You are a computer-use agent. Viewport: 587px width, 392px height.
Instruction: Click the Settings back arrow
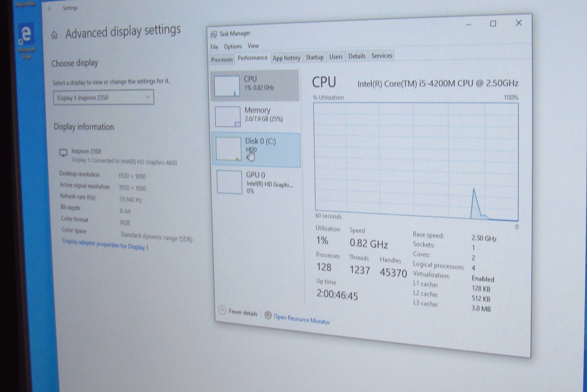(50, 9)
